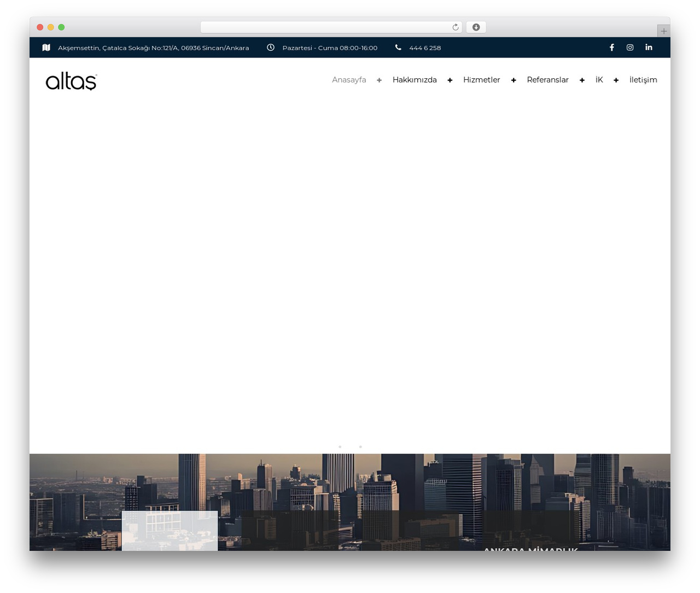Open the Facebook page icon
This screenshot has width=700, height=593.
[612, 48]
